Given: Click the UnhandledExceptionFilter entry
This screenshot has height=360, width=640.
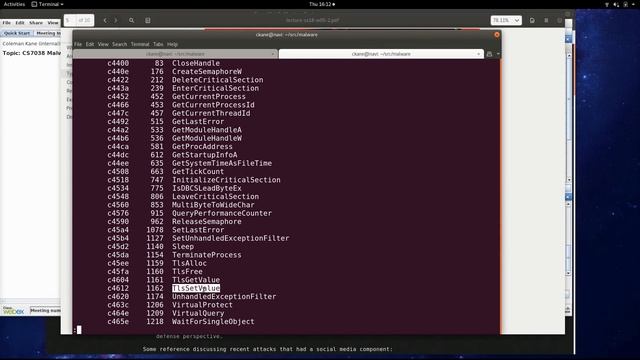Looking at the screenshot, I should click(224, 296).
